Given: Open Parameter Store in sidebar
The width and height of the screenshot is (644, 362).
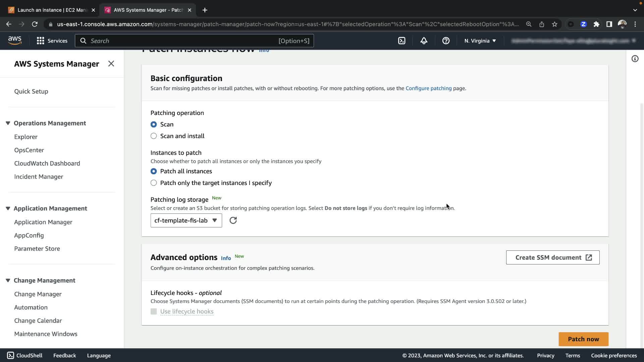Looking at the screenshot, I should click(x=37, y=248).
